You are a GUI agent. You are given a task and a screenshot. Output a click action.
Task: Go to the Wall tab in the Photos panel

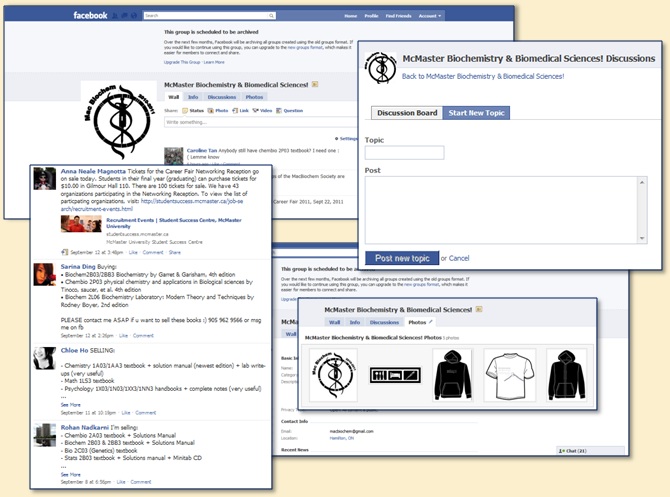[x=335, y=322]
